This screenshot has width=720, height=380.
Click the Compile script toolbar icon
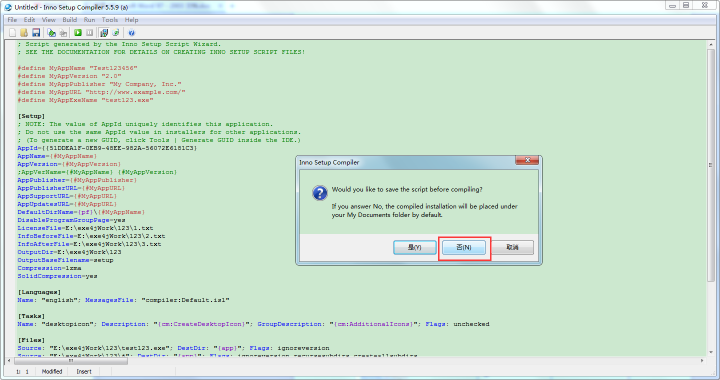click(x=51, y=33)
